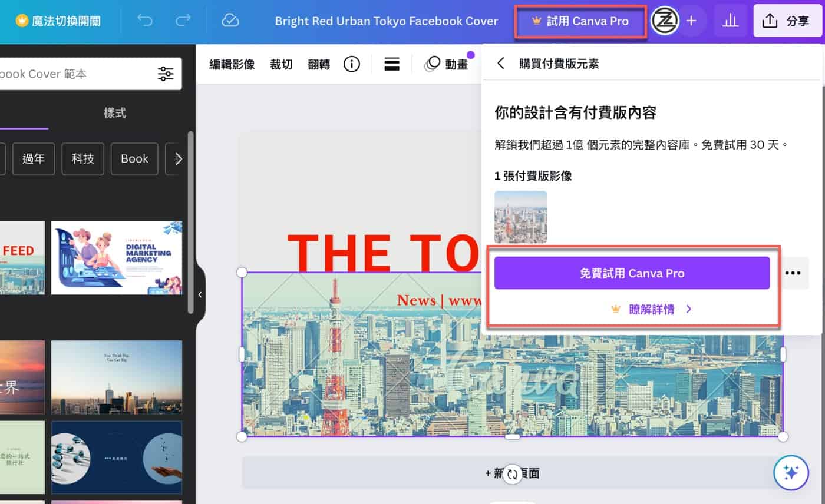Click 翻轉 flip in the toolbar
Viewport: 825px width, 504px height.
pyautogui.click(x=319, y=64)
